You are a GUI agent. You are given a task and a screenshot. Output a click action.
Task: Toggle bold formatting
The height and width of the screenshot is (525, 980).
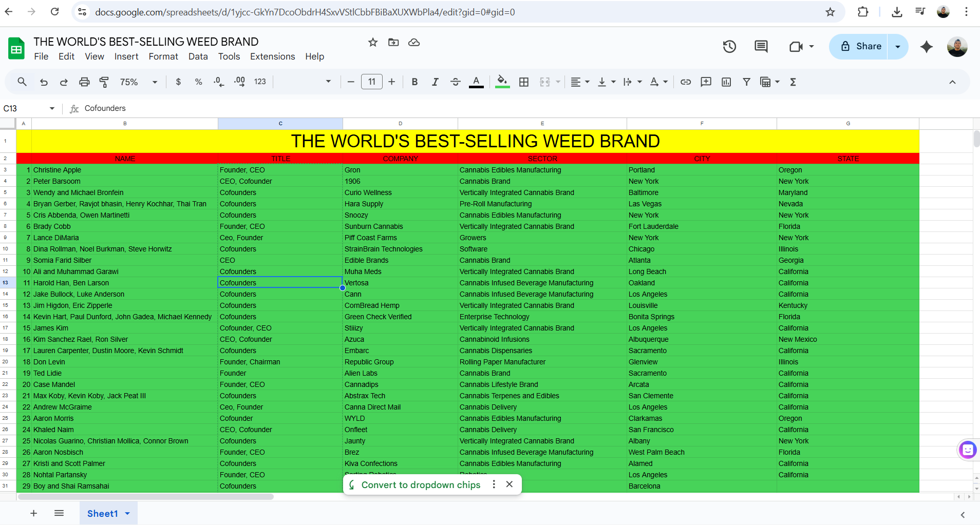[414, 82]
